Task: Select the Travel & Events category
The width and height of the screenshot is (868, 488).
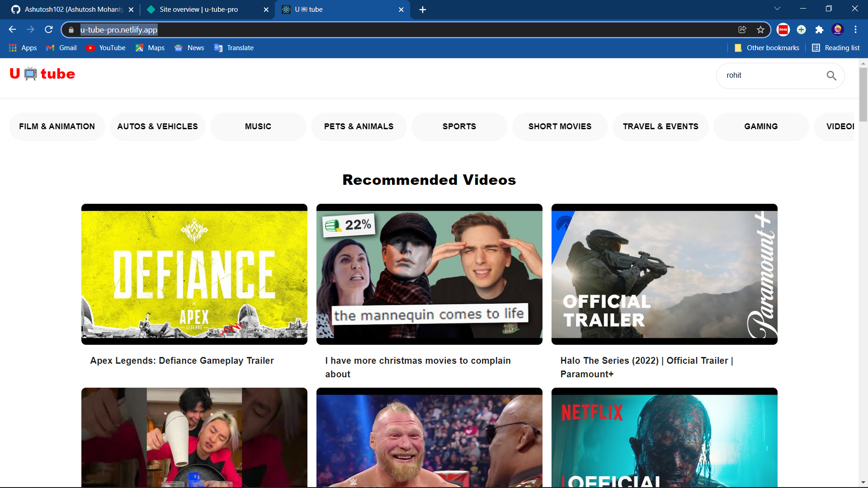Action: (660, 127)
